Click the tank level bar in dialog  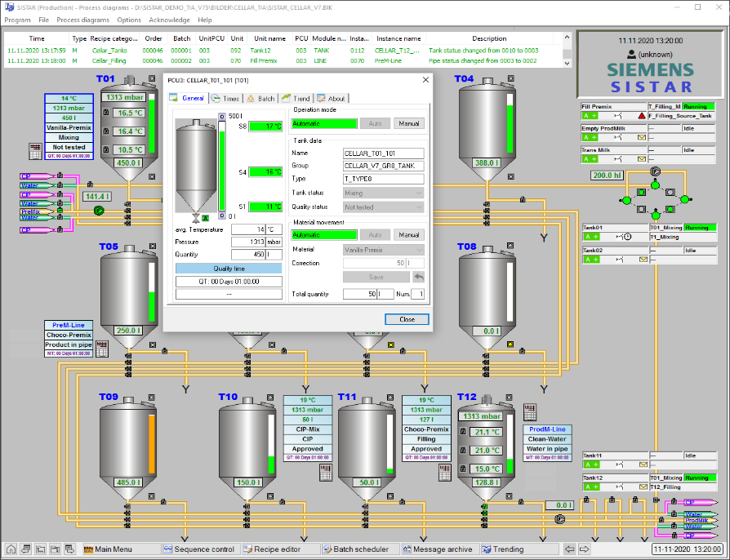click(222, 167)
